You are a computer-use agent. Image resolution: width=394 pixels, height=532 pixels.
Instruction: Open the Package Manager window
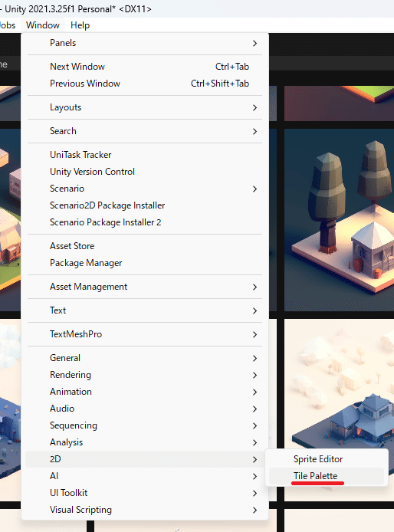(x=145, y=263)
